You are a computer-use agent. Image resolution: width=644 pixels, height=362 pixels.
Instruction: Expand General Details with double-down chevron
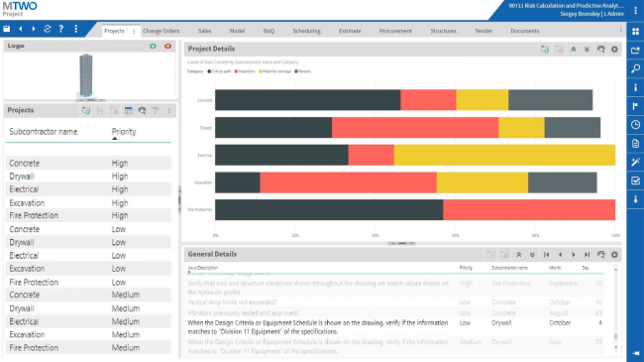tap(532, 255)
